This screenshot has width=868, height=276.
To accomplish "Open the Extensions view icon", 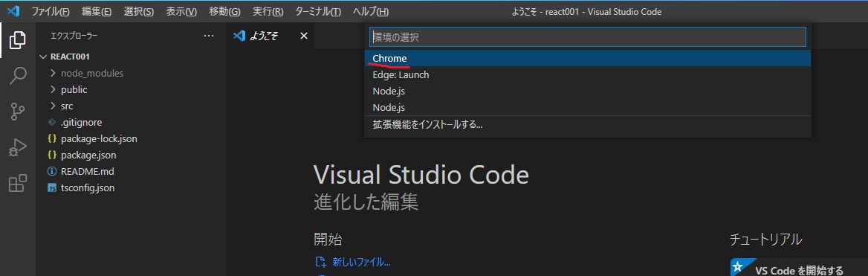I will (x=18, y=183).
